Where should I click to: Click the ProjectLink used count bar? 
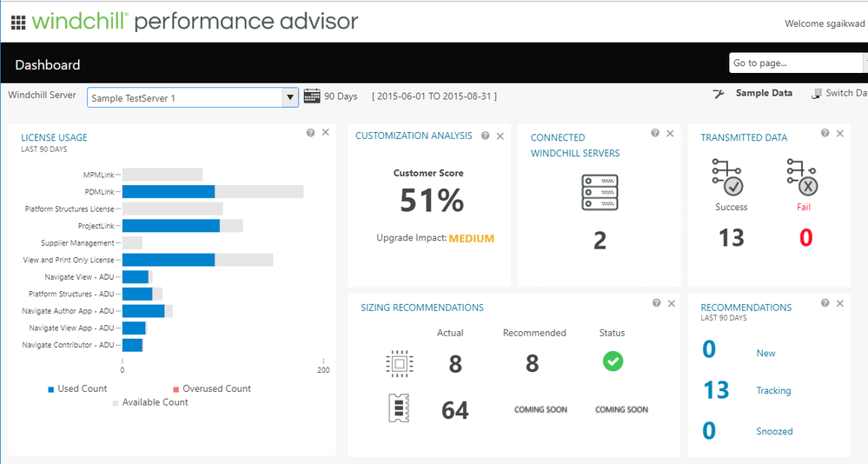click(171, 226)
